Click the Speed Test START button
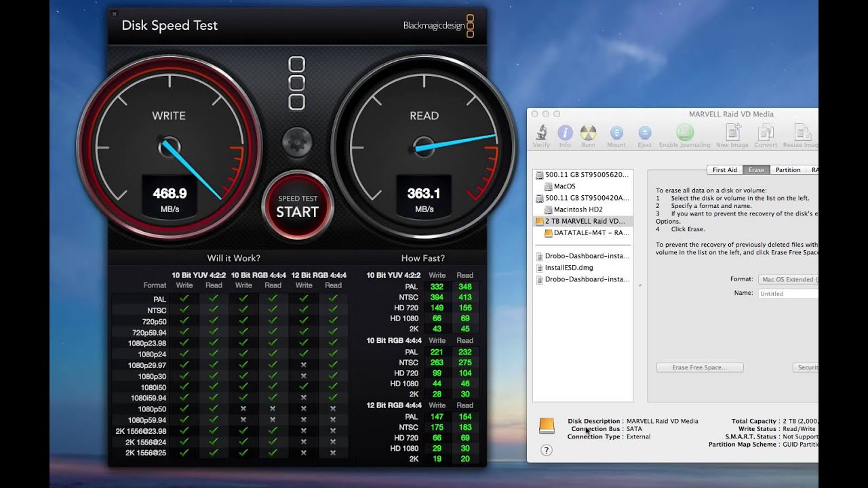868x488 pixels. [297, 207]
